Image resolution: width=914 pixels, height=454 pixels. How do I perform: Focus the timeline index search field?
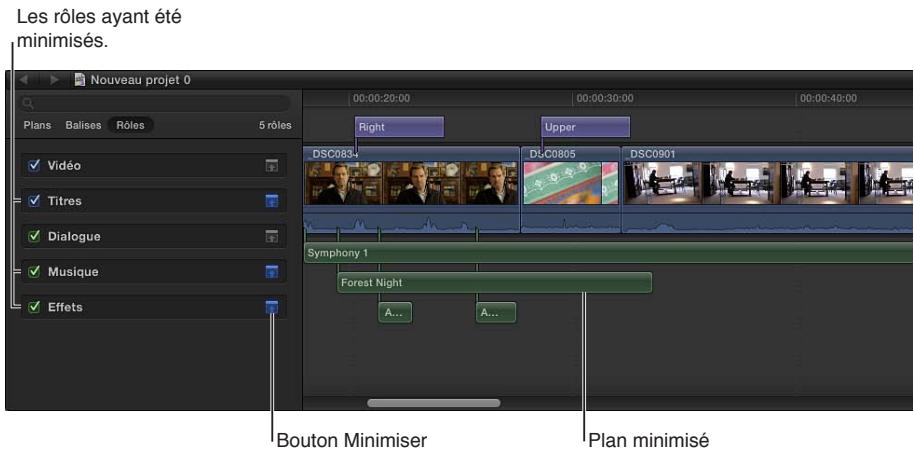[x=155, y=104]
